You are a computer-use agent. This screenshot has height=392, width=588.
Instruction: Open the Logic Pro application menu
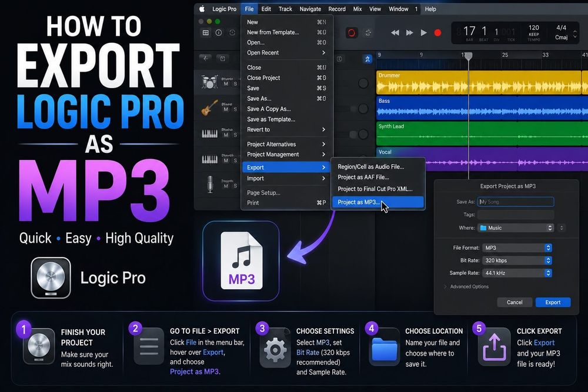click(x=224, y=9)
